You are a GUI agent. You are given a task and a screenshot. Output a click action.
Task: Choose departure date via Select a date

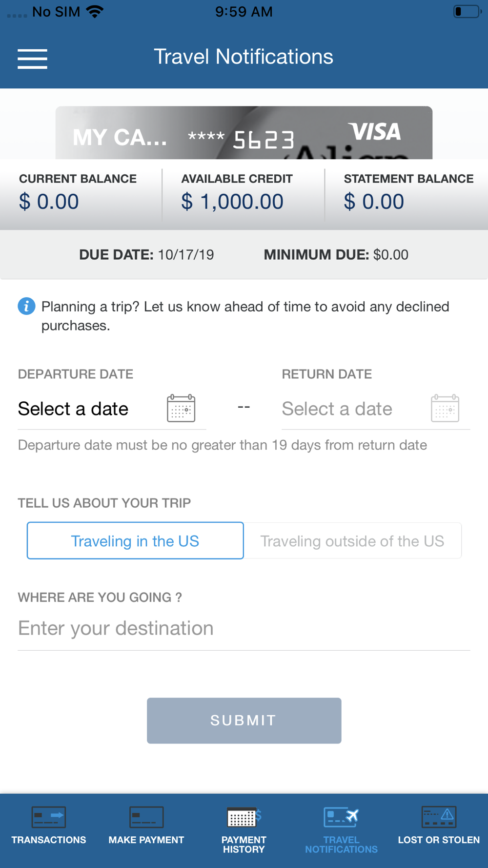73,409
